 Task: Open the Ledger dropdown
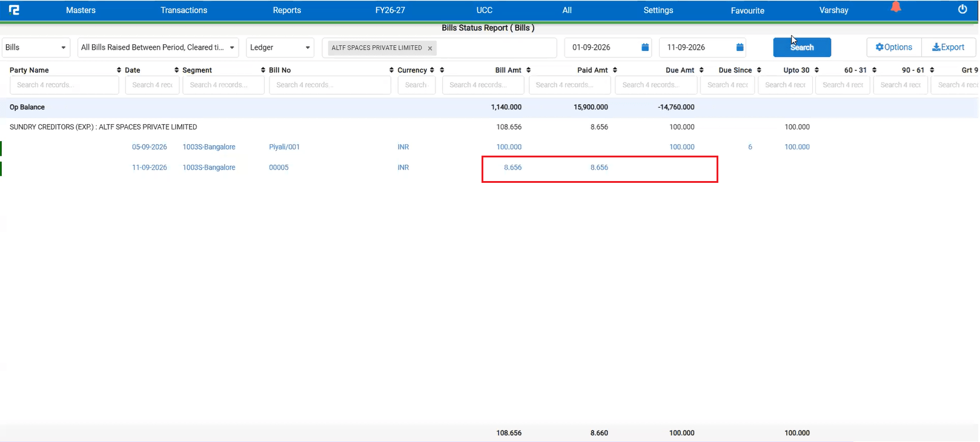coord(280,47)
